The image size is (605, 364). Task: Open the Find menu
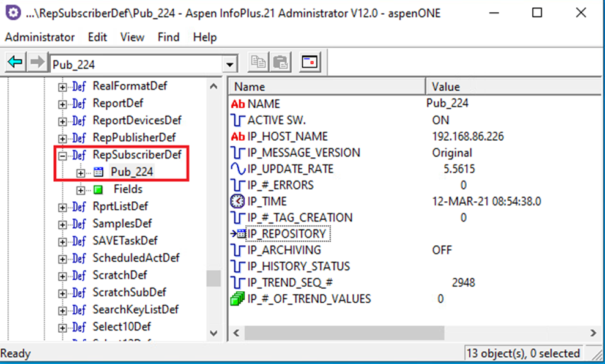click(169, 37)
